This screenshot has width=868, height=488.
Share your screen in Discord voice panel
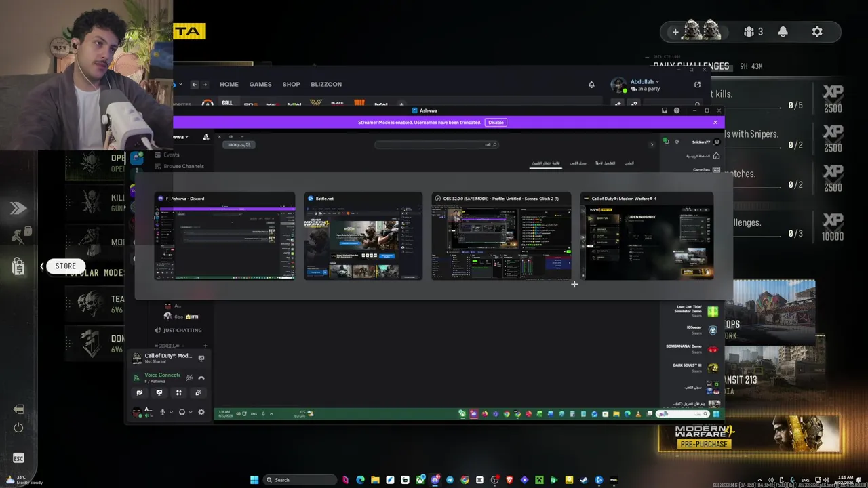pyautogui.click(x=159, y=393)
